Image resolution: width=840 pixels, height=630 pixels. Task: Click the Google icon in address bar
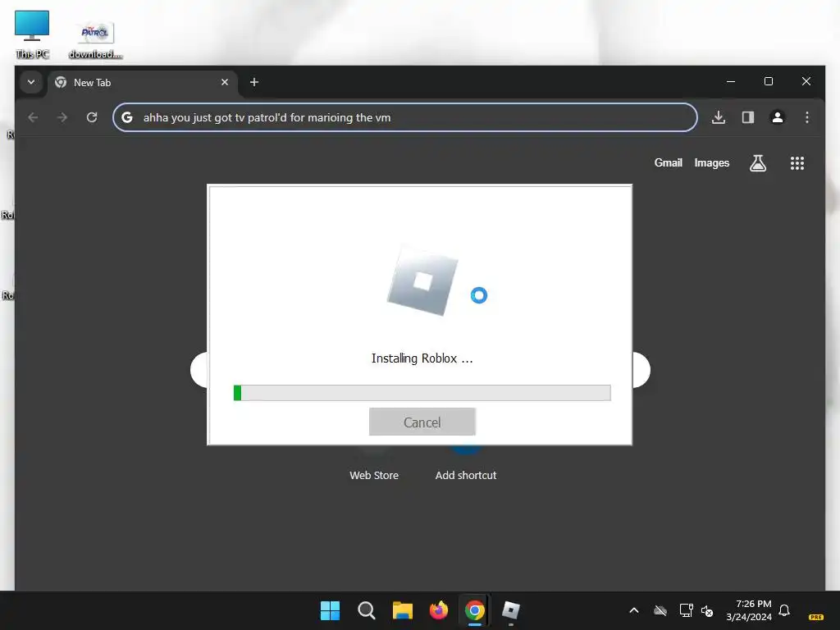click(x=127, y=117)
